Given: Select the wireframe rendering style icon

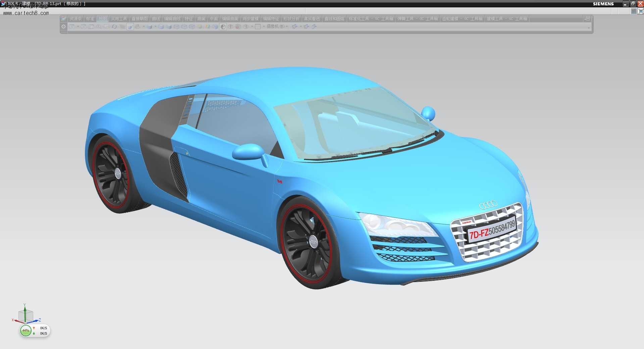Looking at the screenshot, I should [137, 27].
